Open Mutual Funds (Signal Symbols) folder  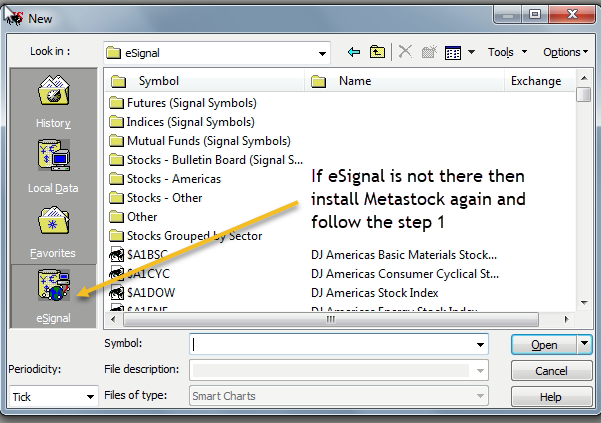200,141
